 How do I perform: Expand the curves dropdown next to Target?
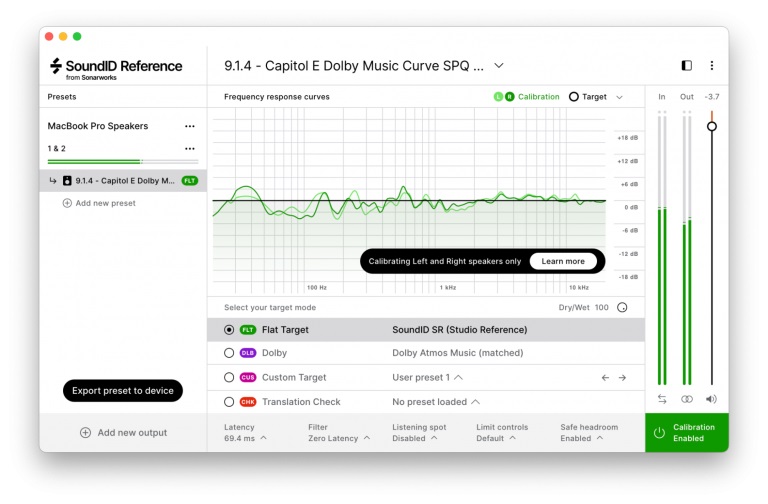(x=620, y=97)
